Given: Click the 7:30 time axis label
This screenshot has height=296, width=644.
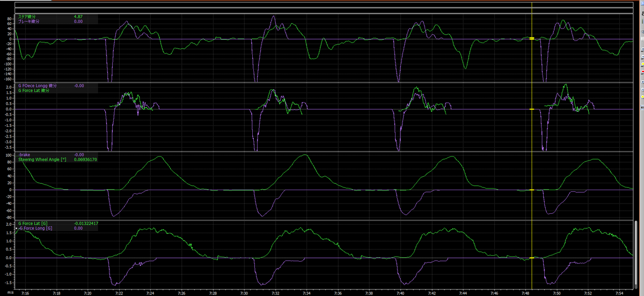Looking at the screenshot, I should [244, 293].
